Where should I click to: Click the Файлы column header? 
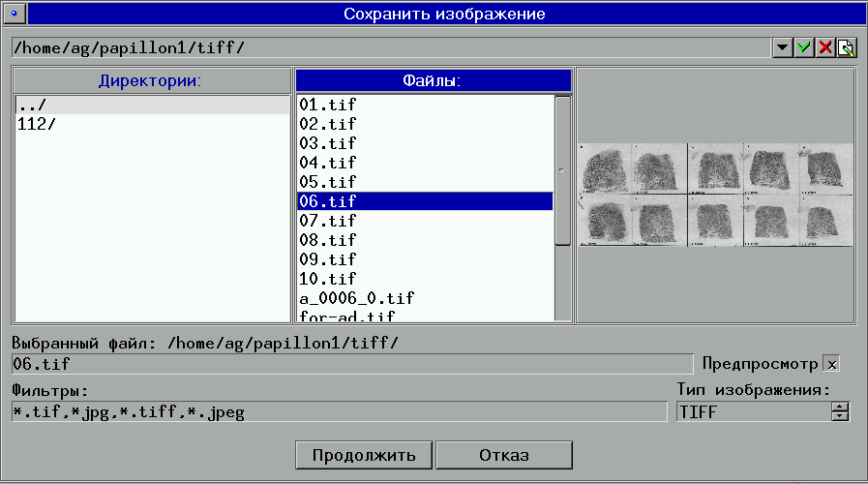[433, 81]
